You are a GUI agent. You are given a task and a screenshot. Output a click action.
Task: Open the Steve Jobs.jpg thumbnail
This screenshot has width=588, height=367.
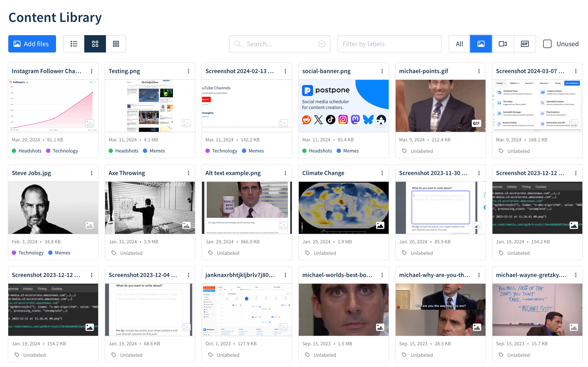coord(53,208)
